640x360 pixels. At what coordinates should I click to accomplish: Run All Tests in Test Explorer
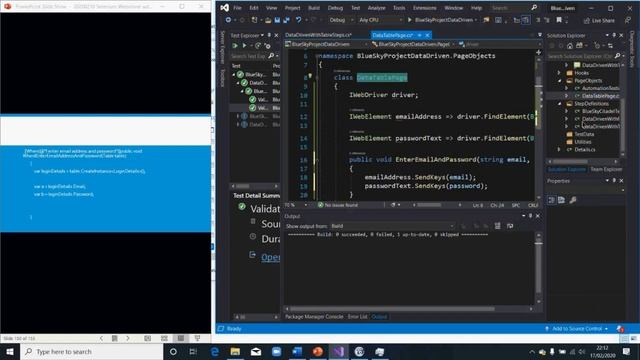[x=235, y=46]
